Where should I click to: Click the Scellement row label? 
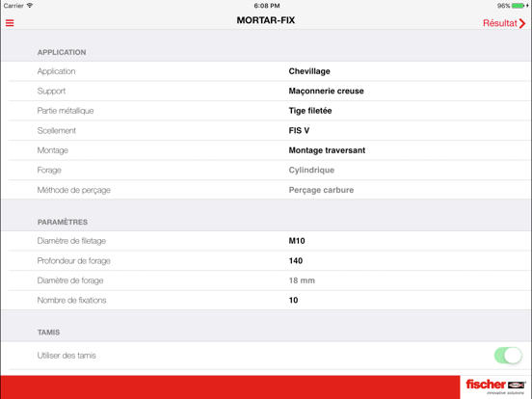[x=57, y=131]
